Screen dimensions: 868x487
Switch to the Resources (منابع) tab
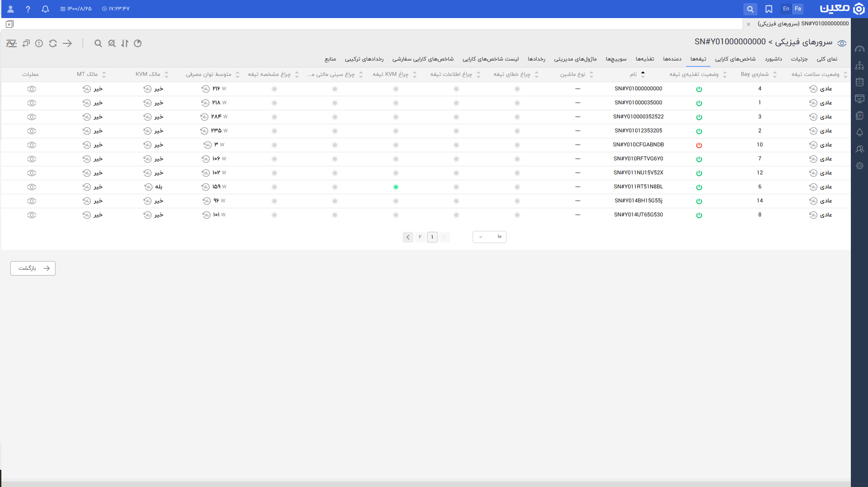coord(330,59)
